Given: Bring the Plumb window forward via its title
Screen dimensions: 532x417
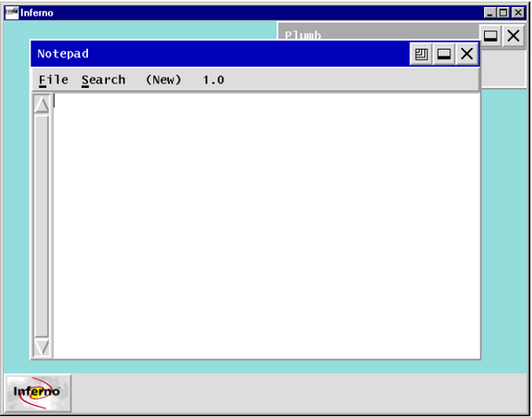Looking at the screenshot, I should point(303,35).
